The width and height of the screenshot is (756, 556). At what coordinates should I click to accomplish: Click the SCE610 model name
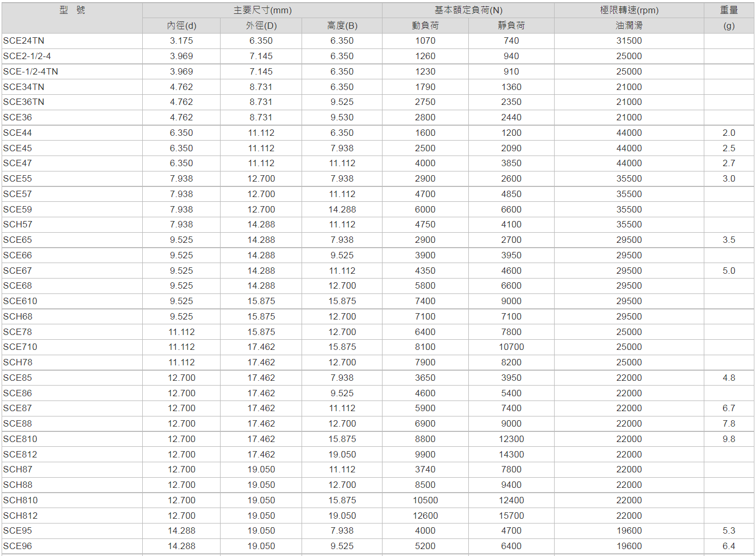20,301
